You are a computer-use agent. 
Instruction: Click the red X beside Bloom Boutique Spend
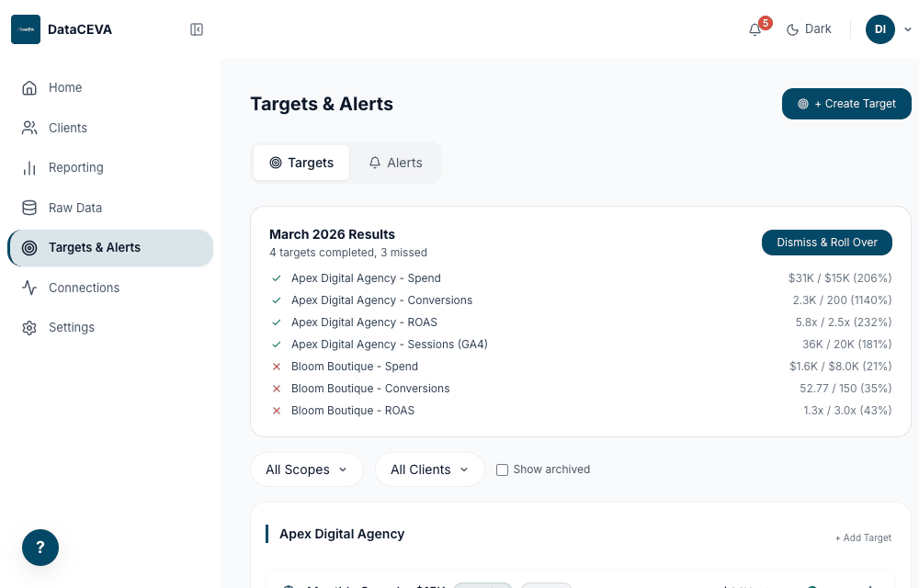[x=277, y=367]
